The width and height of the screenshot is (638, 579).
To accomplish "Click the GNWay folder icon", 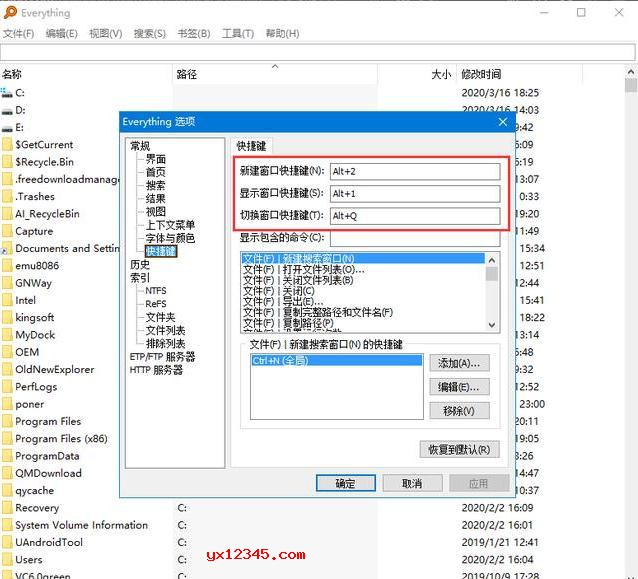I will tap(7, 283).
